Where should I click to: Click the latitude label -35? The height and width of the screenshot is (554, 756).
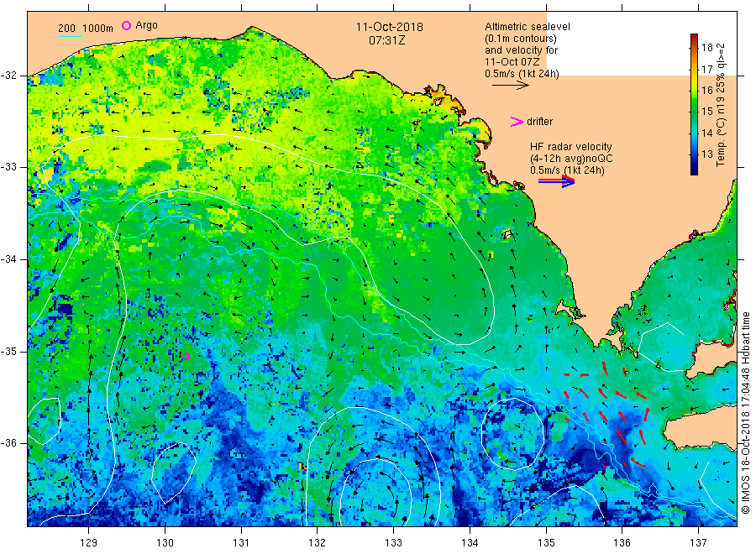click(9, 352)
